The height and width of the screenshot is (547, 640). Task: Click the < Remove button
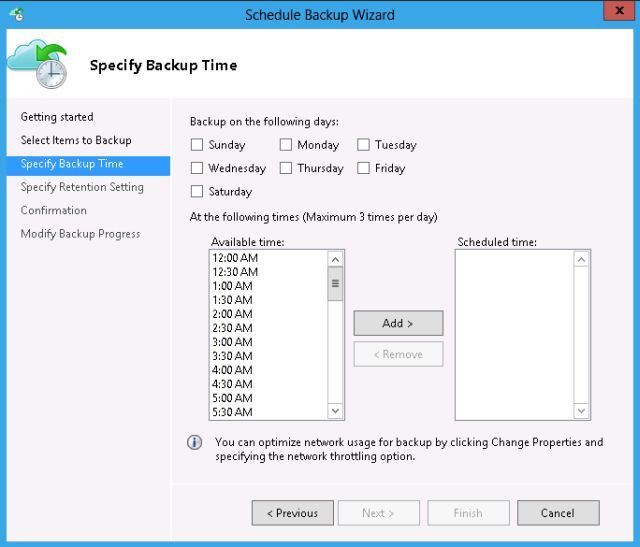pos(398,354)
